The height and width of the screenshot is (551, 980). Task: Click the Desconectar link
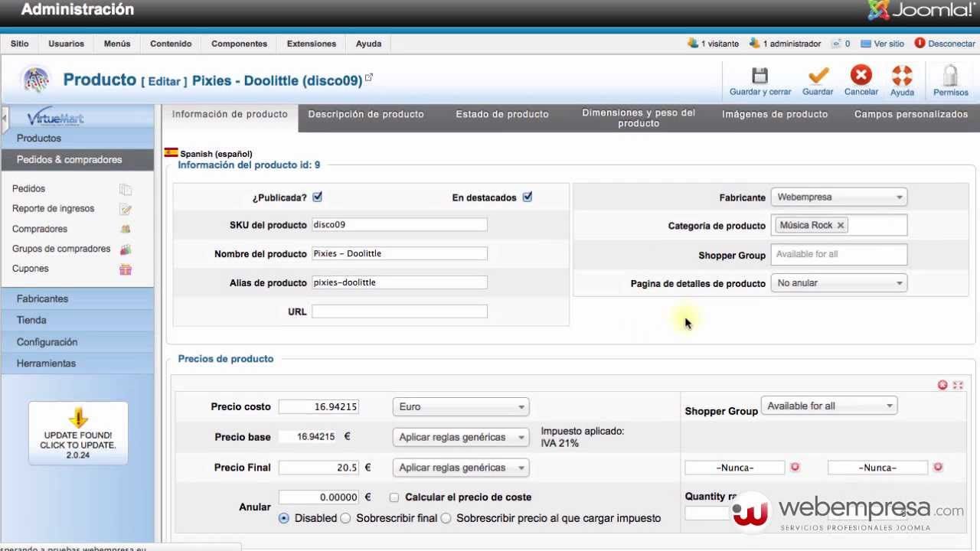tap(952, 44)
